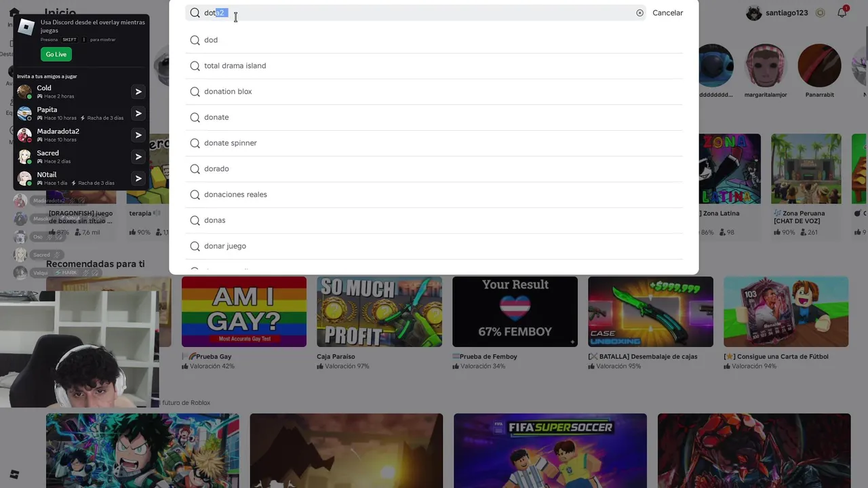
Task: Open the 'Prueba Gay' game thumbnail
Action: tap(244, 312)
